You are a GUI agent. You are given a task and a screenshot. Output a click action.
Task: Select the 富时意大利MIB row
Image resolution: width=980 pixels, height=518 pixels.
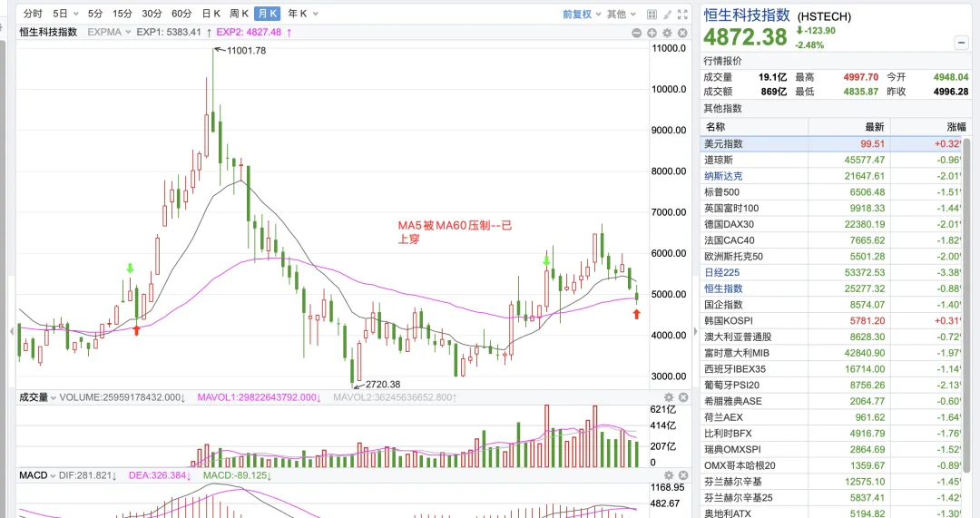pyautogui.click(x=832, y=353)
